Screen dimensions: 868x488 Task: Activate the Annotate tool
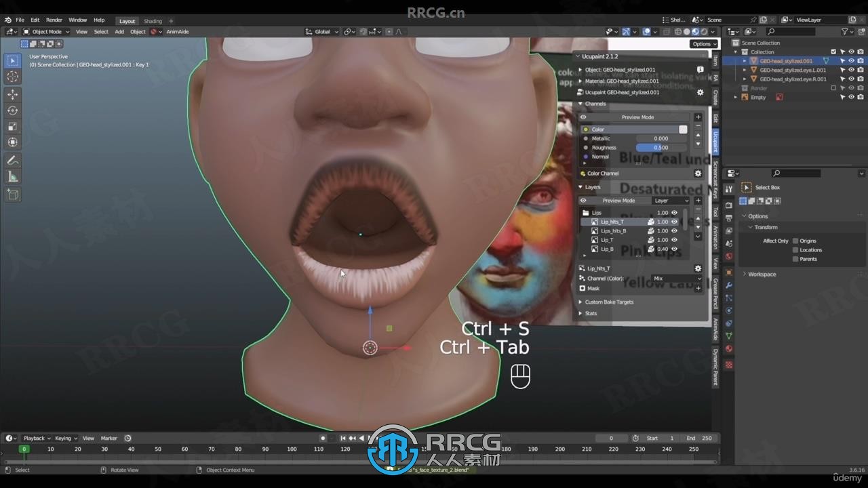click(x=13, y=161)
